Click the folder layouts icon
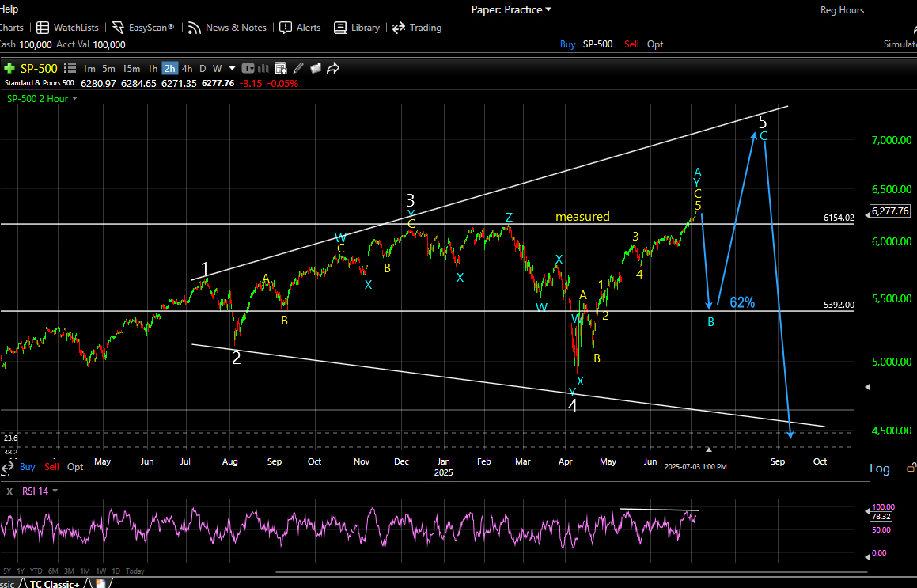Screen dimensions: 917x588 pos(316,68)
